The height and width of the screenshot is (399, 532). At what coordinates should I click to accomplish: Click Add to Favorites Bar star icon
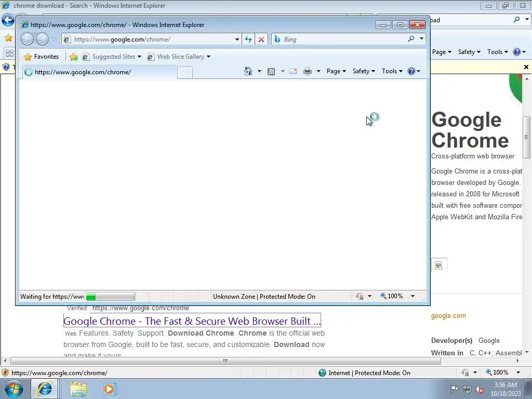(x=74, y=57)
